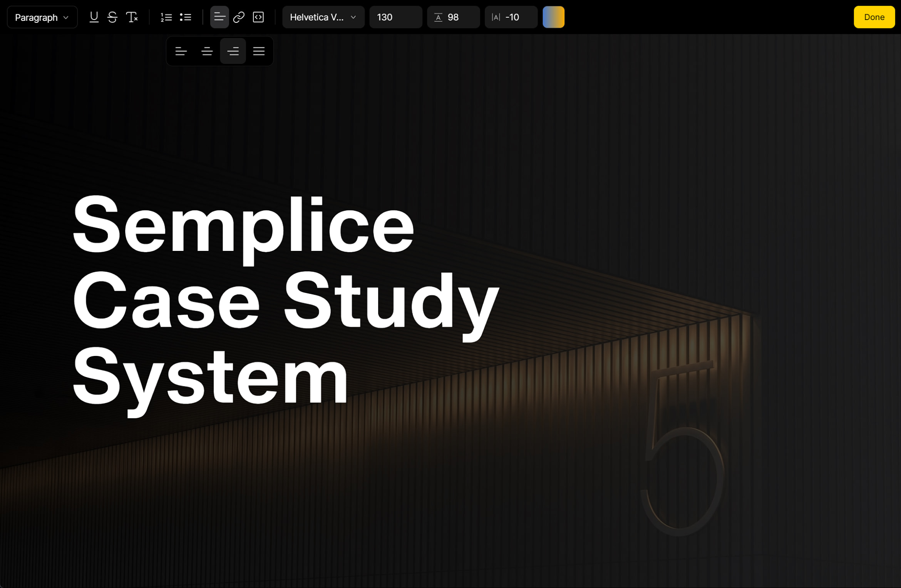Set text alignment to right
The height and width of the screenshot is (588, 901).
tap(233, 51)
